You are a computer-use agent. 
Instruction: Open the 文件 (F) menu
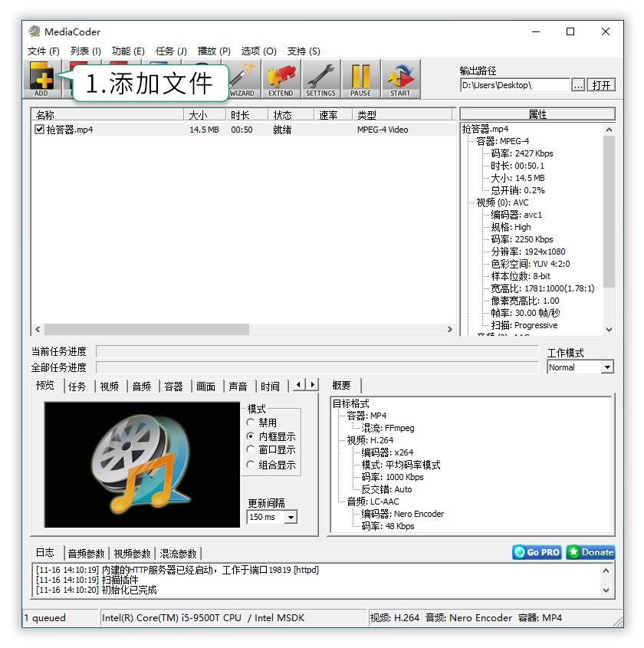[x=44, y=51]
